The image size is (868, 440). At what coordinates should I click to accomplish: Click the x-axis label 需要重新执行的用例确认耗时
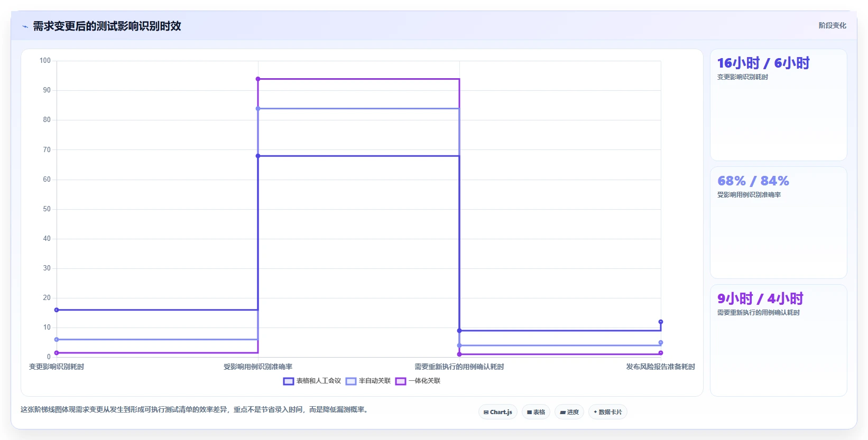pos(459,367)
